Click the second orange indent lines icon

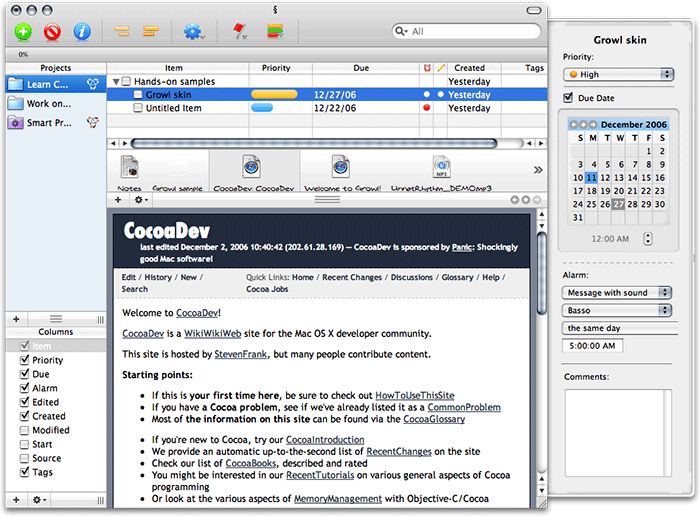pos(151,31)
